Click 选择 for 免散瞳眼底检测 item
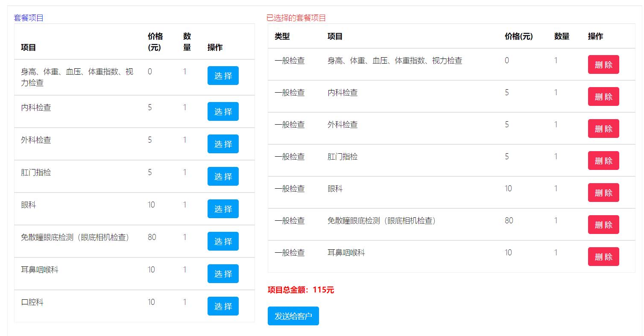This screenshot has width=644, height=336. tap(223, 241)
